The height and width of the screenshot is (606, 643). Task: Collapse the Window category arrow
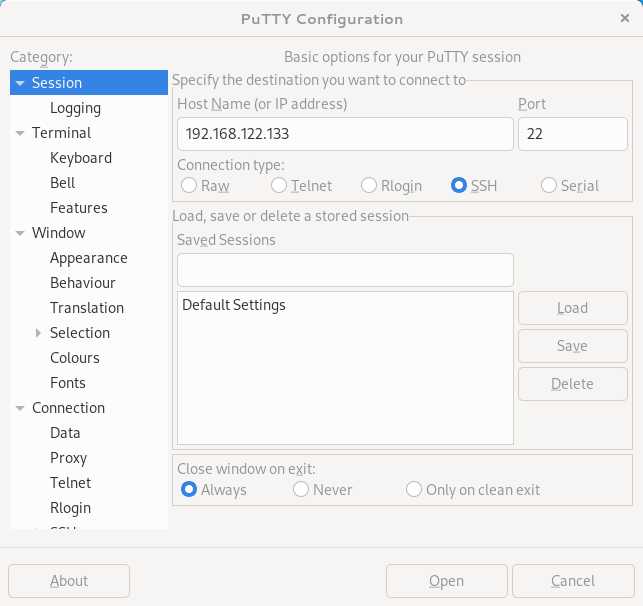(x=20, y=233)
